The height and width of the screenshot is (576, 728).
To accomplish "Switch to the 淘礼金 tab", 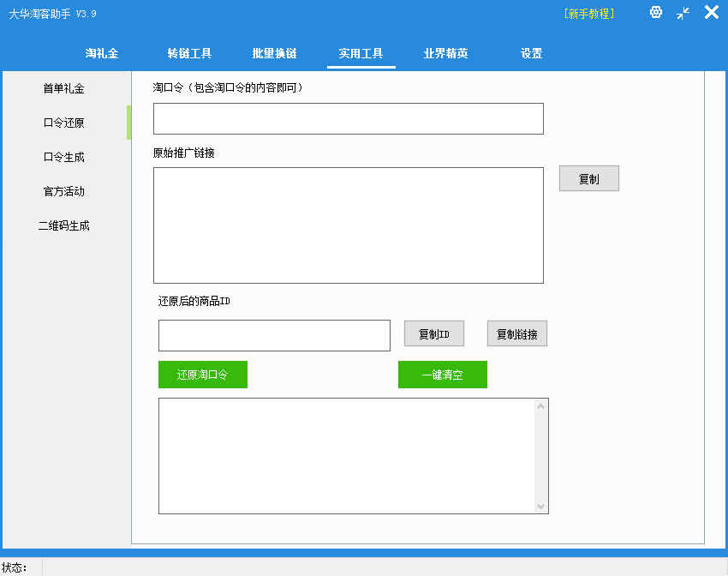I will pyautogui.click(x=102, y=53).
